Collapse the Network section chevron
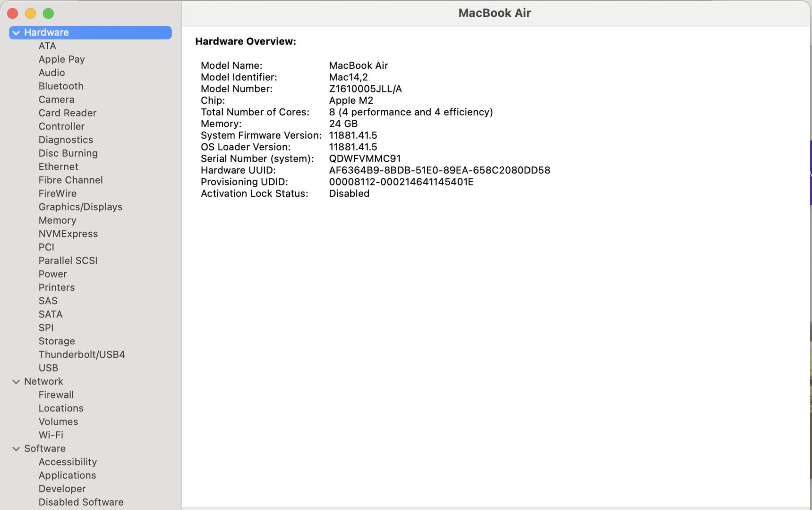This screenshot has height=510, width=812. (16, 382)
